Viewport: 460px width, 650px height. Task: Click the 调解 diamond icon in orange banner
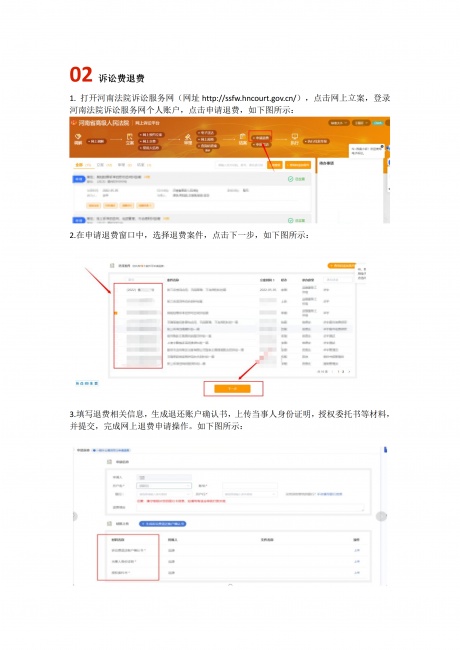click(77, 136)
